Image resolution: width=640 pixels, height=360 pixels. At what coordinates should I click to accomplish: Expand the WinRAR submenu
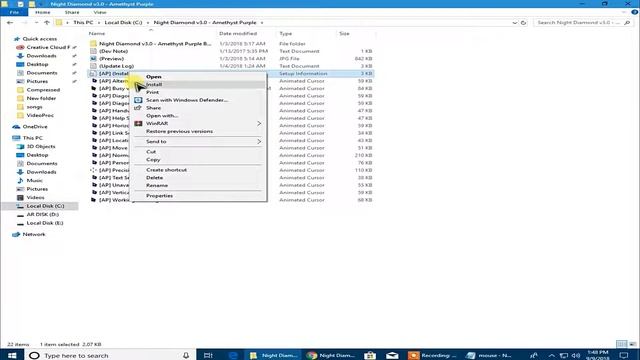click(x=198, y=123)
